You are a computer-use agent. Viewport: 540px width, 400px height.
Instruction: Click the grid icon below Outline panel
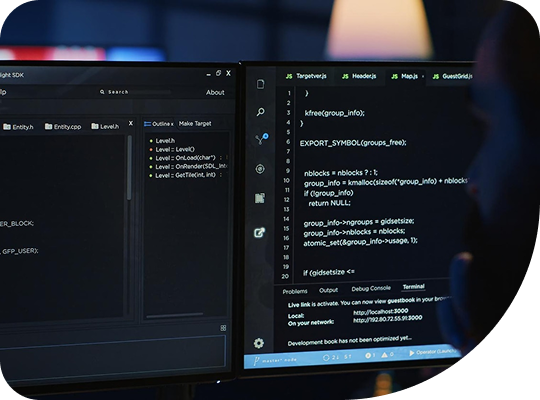click(x=223, y=328)
